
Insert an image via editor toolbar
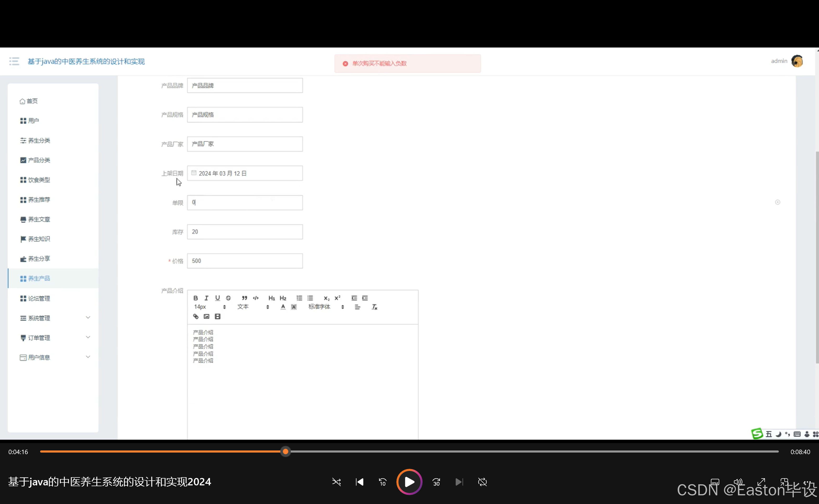(x=207, y=316)
